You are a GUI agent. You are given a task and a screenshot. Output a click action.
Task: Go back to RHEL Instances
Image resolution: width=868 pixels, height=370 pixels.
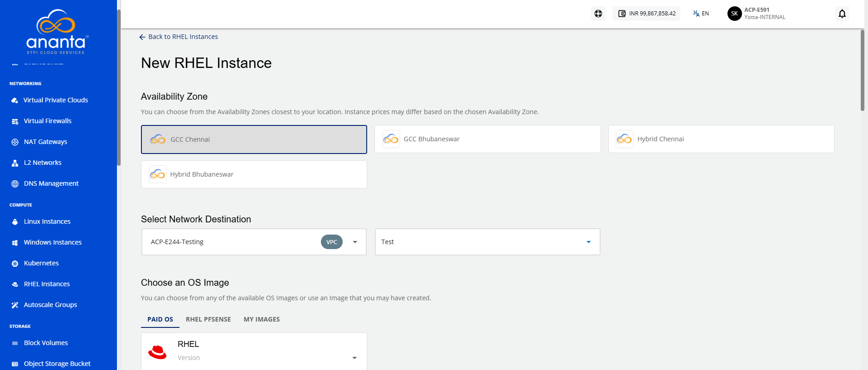179,37
